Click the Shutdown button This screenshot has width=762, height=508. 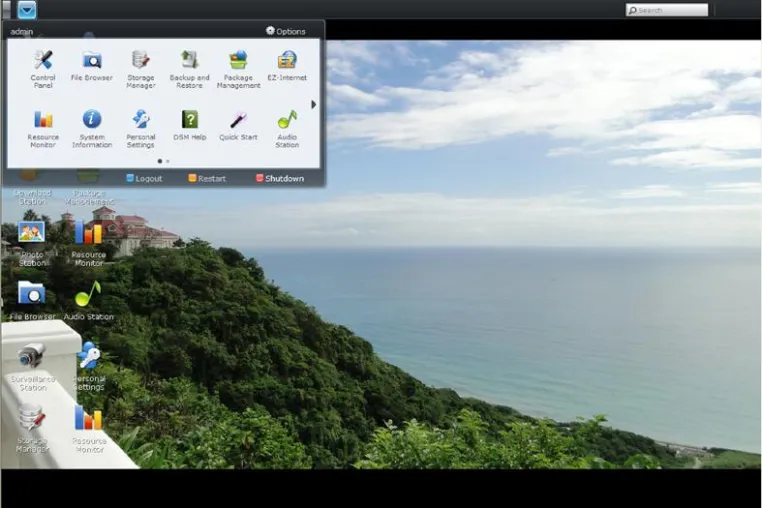pos(280,178)
